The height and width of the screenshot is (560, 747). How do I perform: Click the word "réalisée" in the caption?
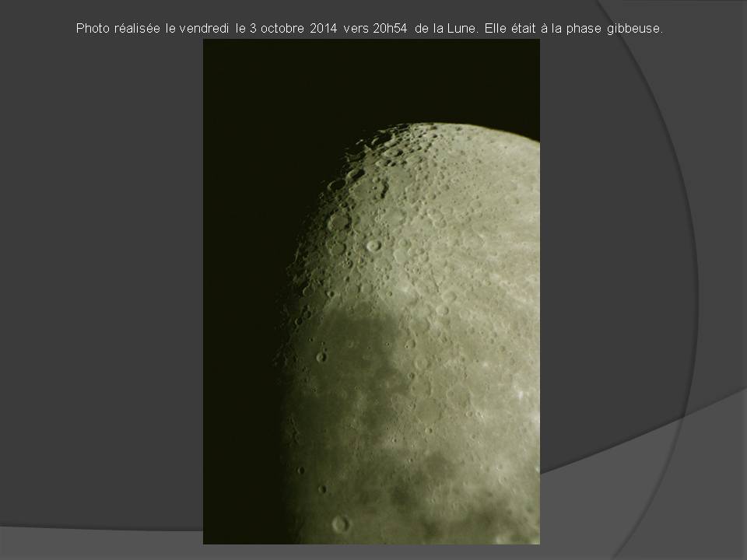[x=142, y=29]
